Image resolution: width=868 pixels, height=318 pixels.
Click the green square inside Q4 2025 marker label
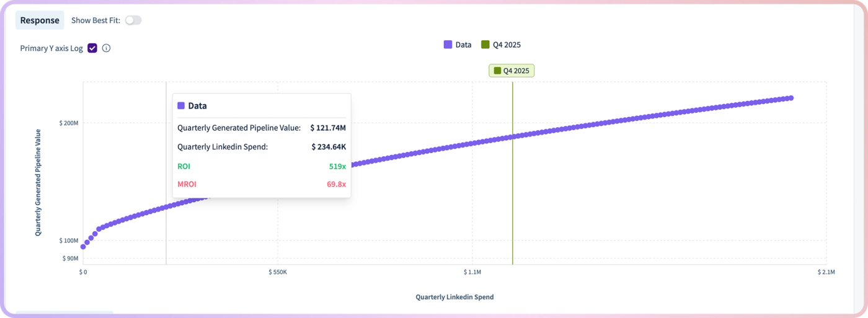[x=497, y=71]
